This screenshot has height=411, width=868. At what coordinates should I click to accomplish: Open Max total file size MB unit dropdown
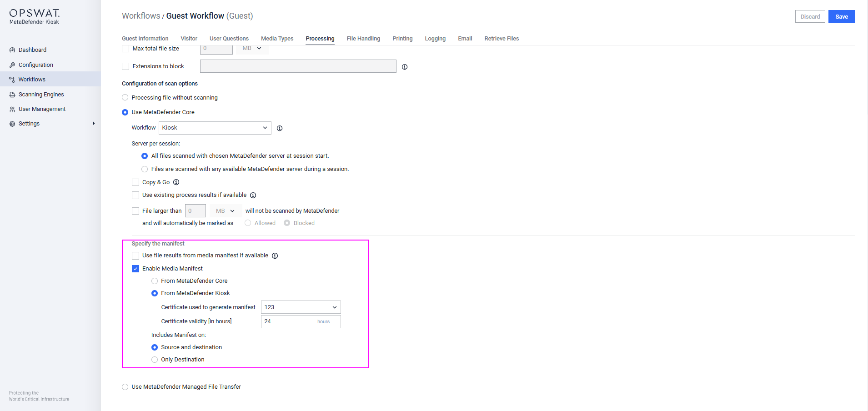tap(252, 48)
